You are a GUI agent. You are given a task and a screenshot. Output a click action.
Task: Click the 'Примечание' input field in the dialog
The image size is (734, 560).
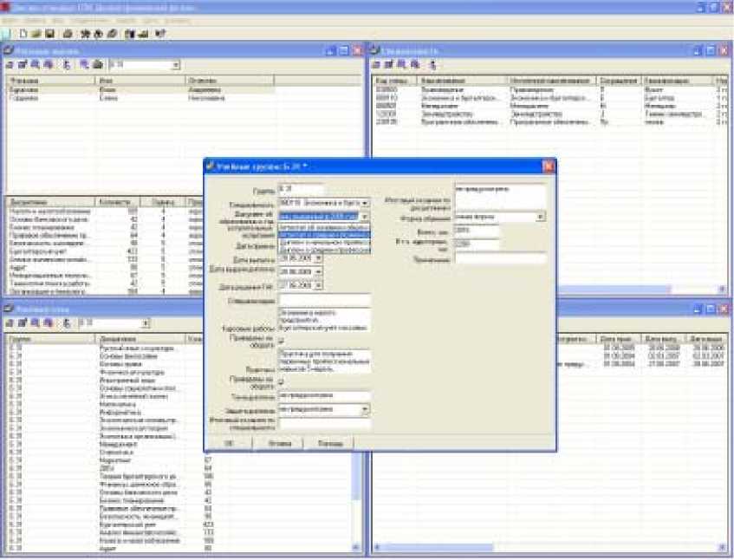coord(500,258)
